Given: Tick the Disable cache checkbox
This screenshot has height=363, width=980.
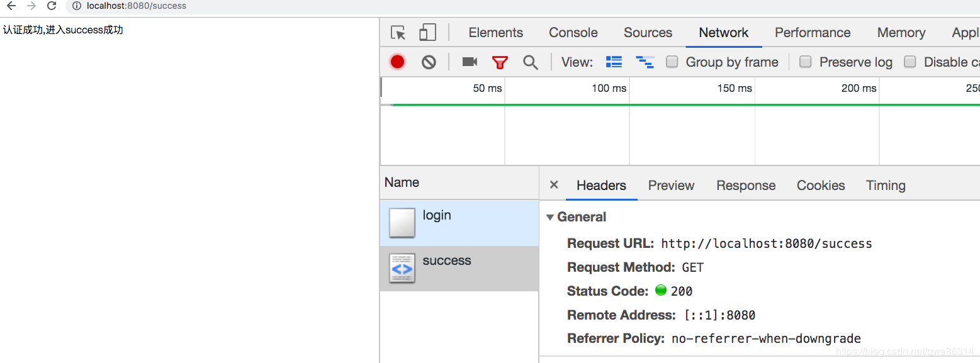Looking at the screenshot, I should coord(910,62).
